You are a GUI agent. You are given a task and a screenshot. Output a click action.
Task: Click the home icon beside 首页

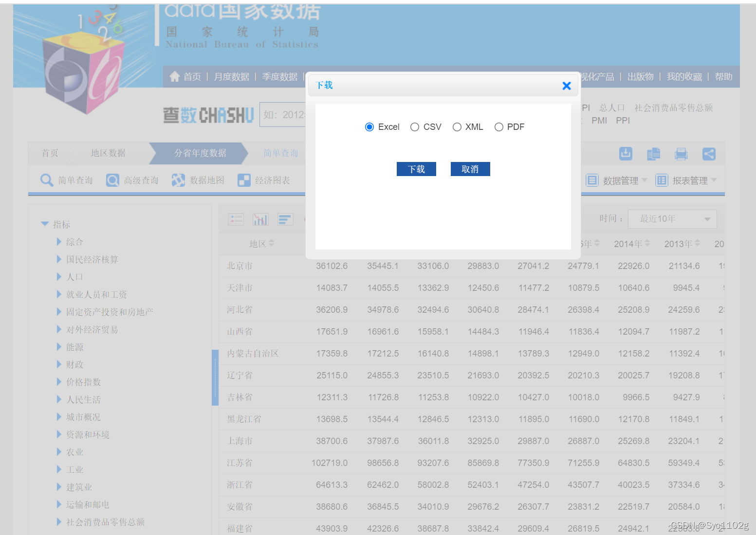tap(175, 76)
